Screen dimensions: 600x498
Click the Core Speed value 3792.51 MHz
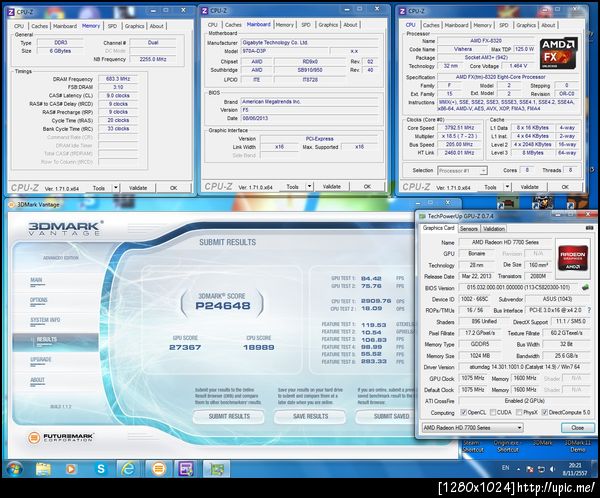(459, 127)
